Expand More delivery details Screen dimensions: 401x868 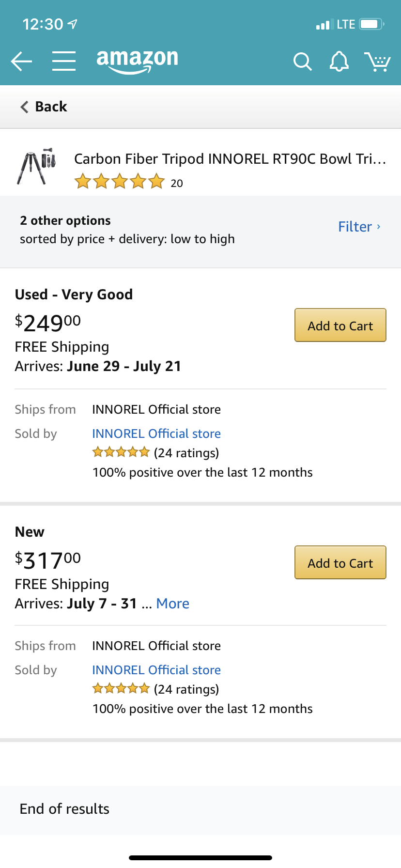tap(172, 604)
